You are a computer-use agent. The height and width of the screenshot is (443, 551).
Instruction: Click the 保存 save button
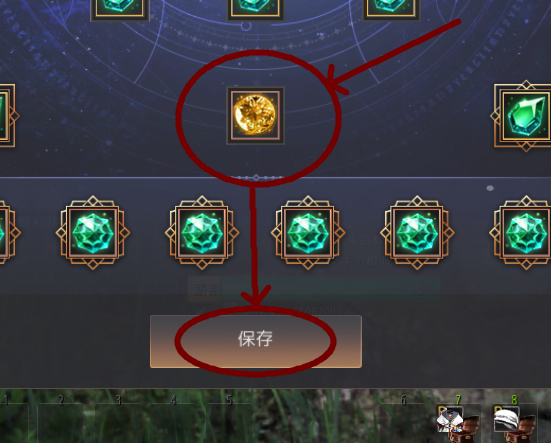[x=256, y=341]
